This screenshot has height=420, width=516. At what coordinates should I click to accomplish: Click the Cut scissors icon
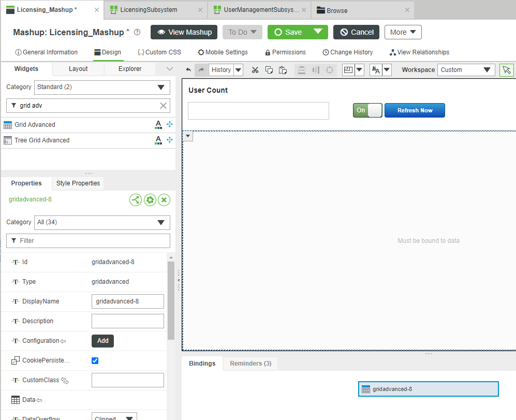[255, 70]
